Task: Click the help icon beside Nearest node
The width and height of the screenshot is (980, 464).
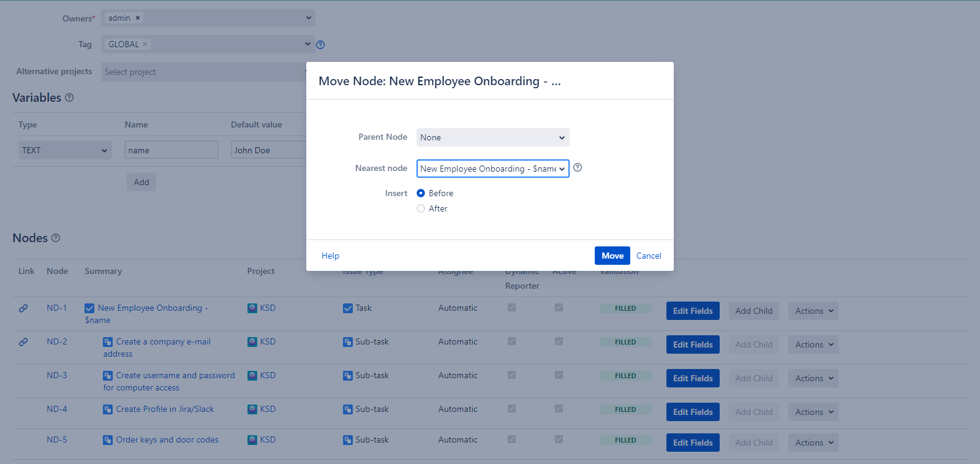Action: pos(578,168)
